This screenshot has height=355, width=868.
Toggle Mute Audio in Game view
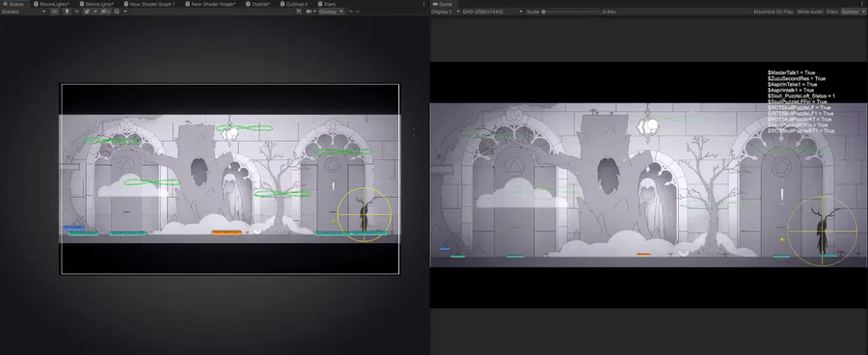(x=810, y=11)
